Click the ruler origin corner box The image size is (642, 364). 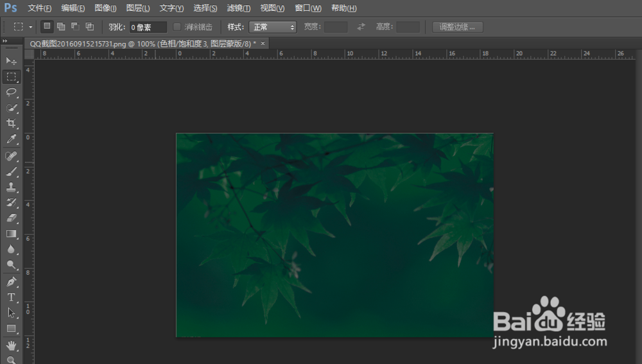point(30,55)
